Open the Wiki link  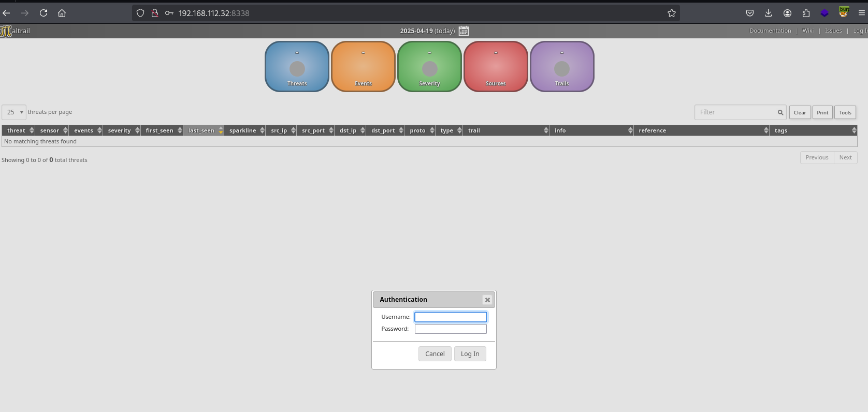(x=807, y=31)
